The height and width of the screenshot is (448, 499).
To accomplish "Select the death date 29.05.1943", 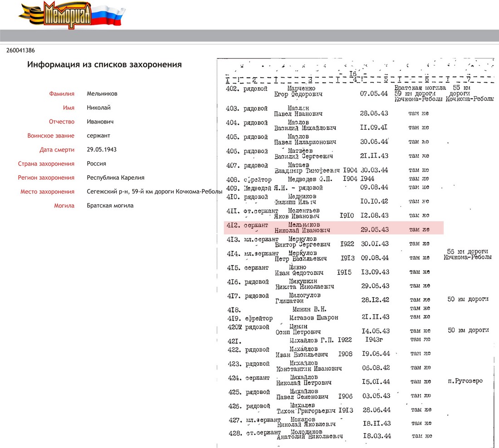I will point(102,150).
